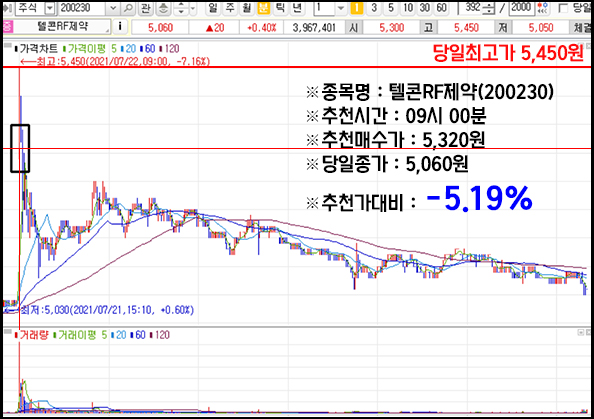594x419 pixels.
Task: Select the highlighted 1-minute interval button
Action: tap(357, 8)
